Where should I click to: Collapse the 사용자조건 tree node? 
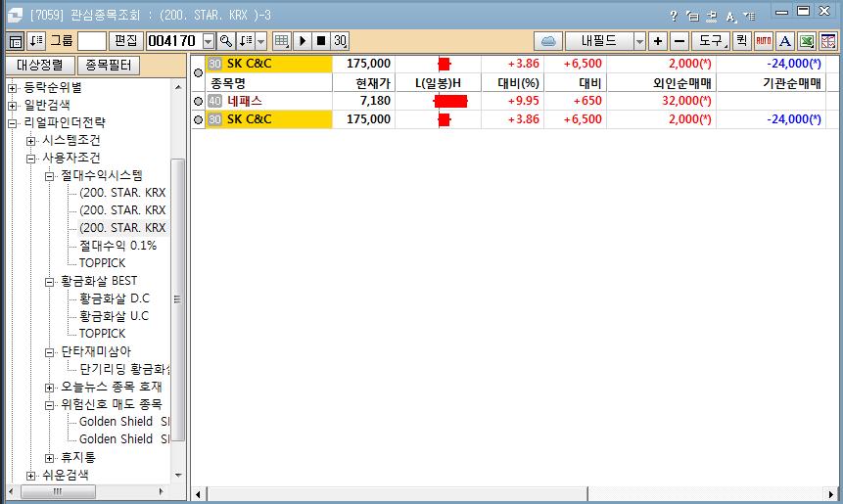30,159
